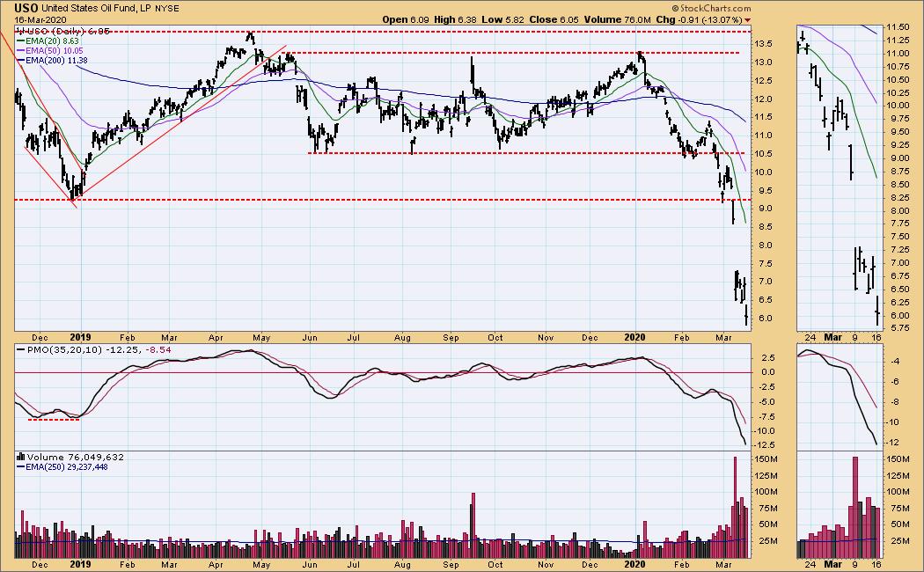The width and height of the screenshot is (924, 572).
Task: Click the 2020 label under the price panel
Action: [634, 338]
